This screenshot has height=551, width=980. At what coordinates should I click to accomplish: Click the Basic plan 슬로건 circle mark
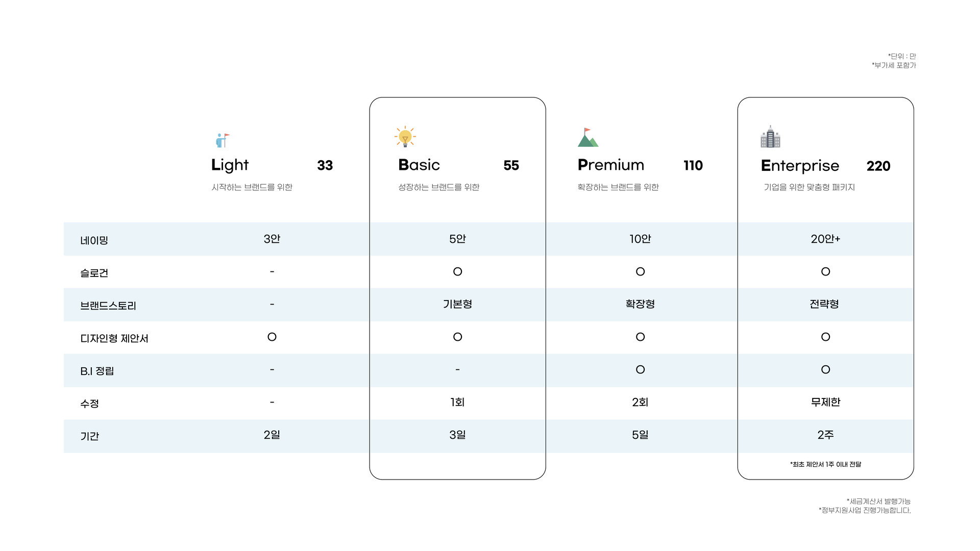pyautogui.click(x=458, y=272)
